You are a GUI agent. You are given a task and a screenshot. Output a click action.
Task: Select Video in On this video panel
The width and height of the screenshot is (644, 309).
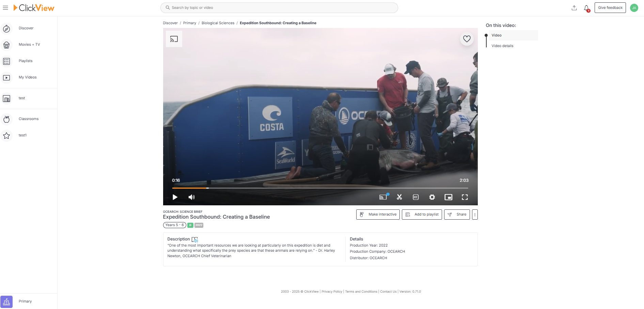coord(514,35)
